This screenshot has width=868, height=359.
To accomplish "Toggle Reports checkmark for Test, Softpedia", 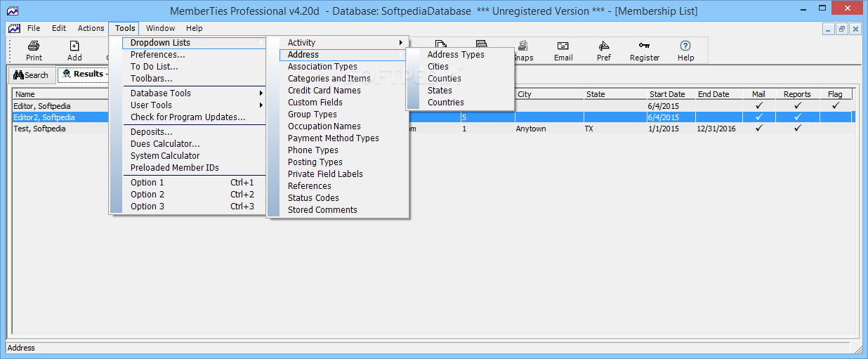I will [798, 129].
